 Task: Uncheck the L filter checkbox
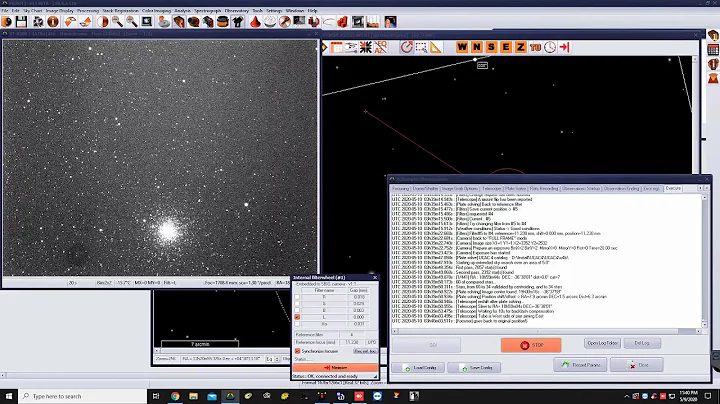click(297, 317)
